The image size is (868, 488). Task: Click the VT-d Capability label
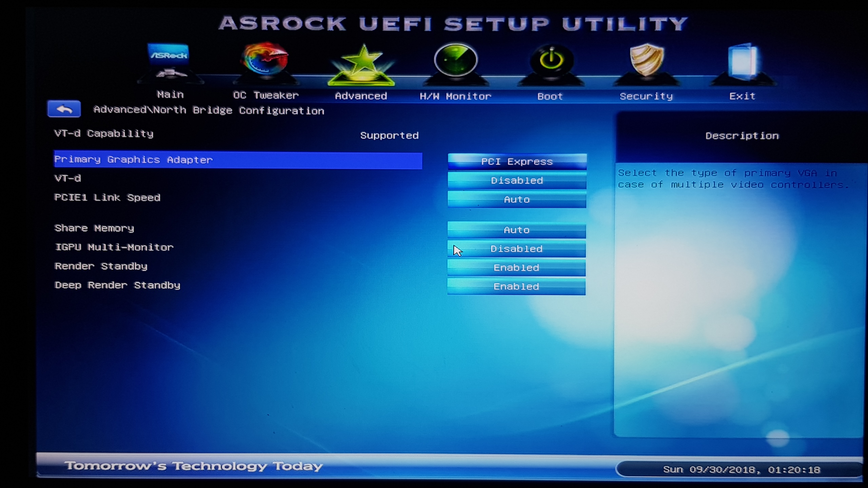104,134
